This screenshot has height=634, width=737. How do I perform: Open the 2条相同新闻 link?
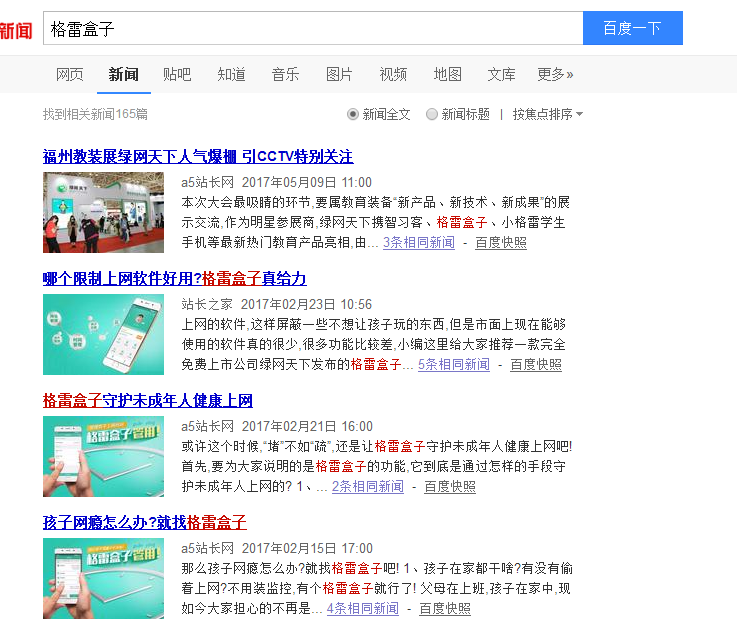(368, 486)
